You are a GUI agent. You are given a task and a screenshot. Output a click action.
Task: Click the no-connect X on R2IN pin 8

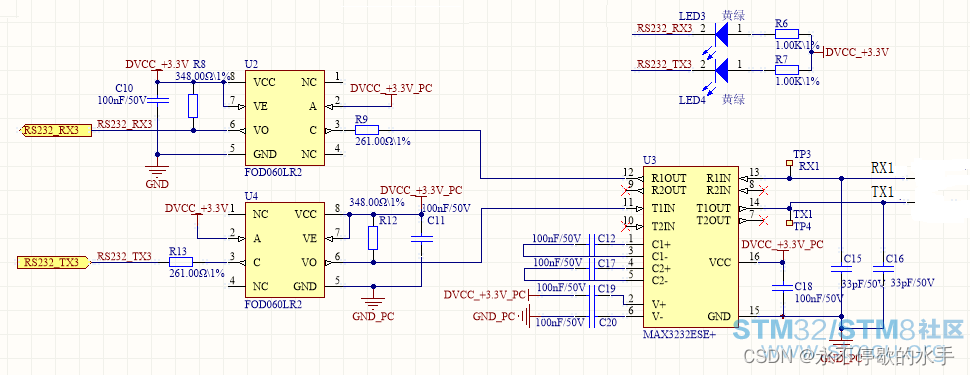763,190
